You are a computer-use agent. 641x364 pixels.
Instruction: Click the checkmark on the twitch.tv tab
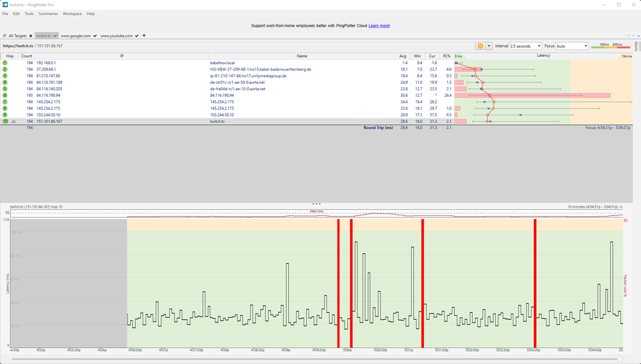(55, 36)
